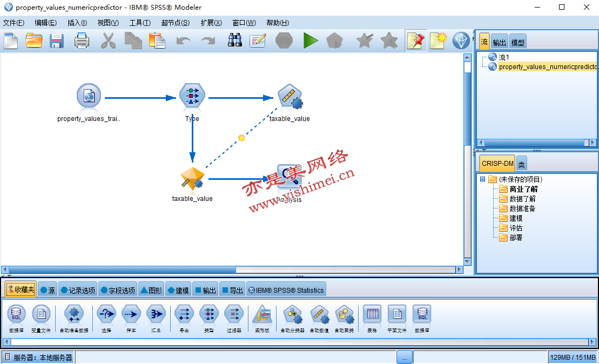The height and width of the screenshot is (364, 599).
Task: Pick the 自动准备数据 node in the palette
Action: tap(74, 318)
